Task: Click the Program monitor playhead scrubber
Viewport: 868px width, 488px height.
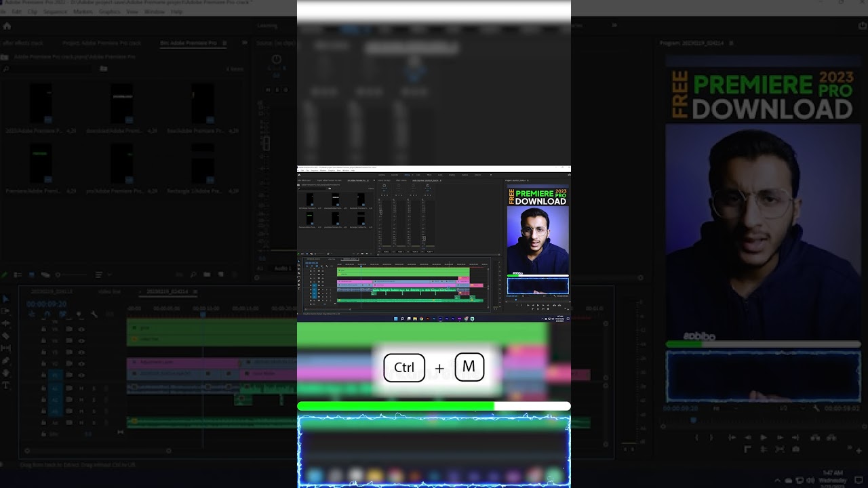Action: click(692, 420)
